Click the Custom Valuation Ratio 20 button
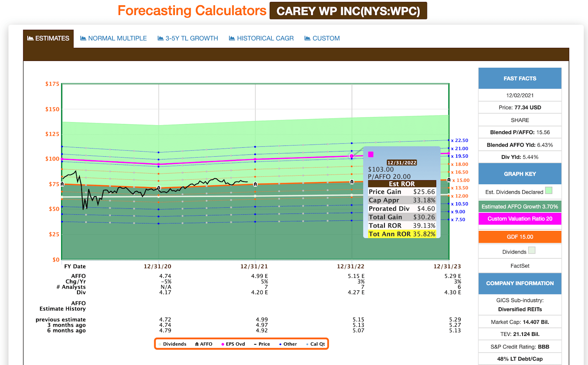Viewport: 588px width, 365px height. [520, 219]
